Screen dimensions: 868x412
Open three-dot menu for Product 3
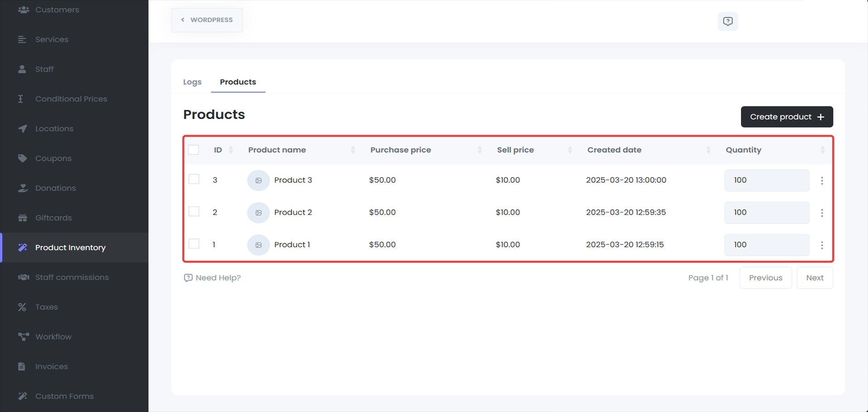821,181
